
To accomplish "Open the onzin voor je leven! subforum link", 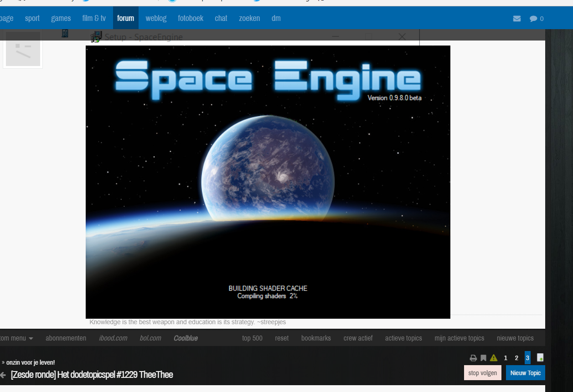I will pyautogui.click(x=31, y=362).
